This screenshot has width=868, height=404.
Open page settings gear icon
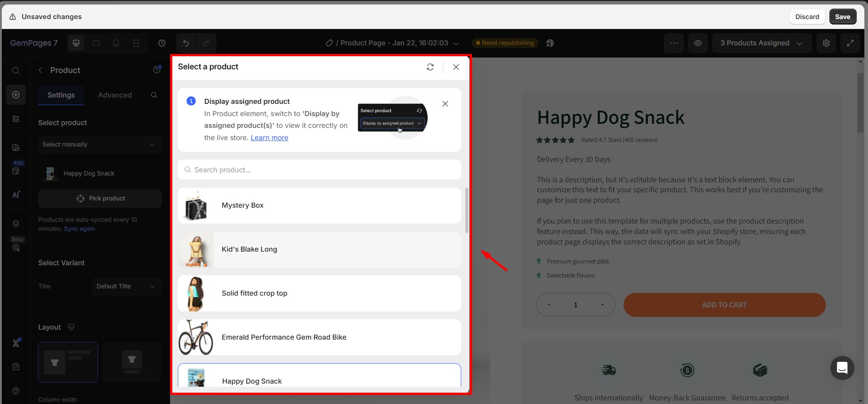click(x=826, y=43)
